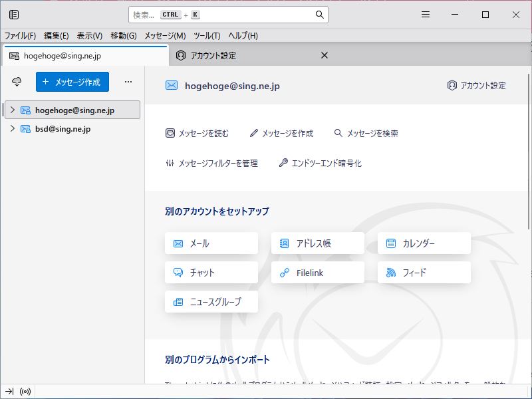Open the ヘルプ(H) menu
The height and width of the screenshot is (399, 532).
(243, 36)
